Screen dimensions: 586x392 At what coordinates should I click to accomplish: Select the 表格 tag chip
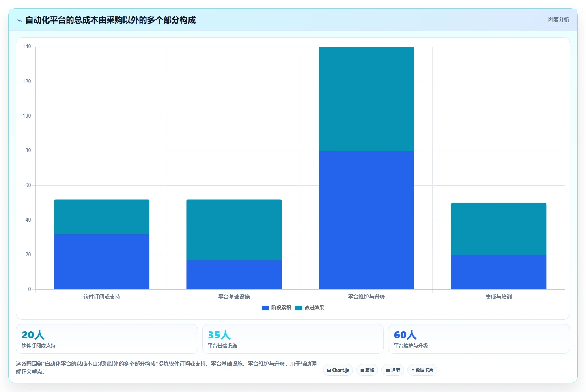(x=367, y=370)
